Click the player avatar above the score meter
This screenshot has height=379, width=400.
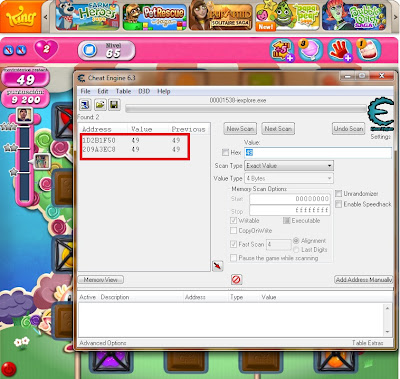coord(24,115)
